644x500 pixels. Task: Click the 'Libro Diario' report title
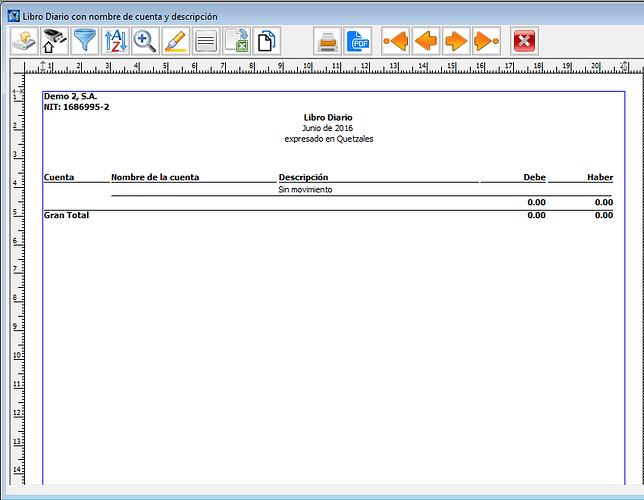coord(328,118)
